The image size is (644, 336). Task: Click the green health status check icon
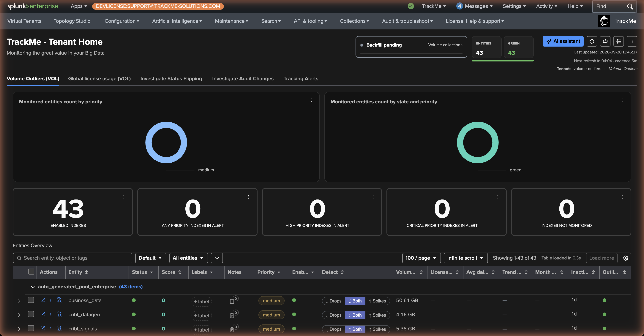[x=411, y=6]
